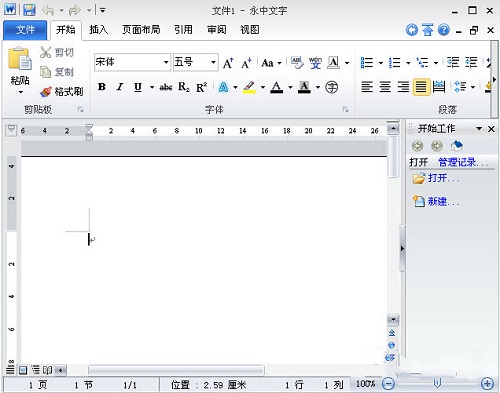The height and width of the screenshot is (393, 500).
Task: Select the highlighted justify alignment button
Action: point(421,87)
